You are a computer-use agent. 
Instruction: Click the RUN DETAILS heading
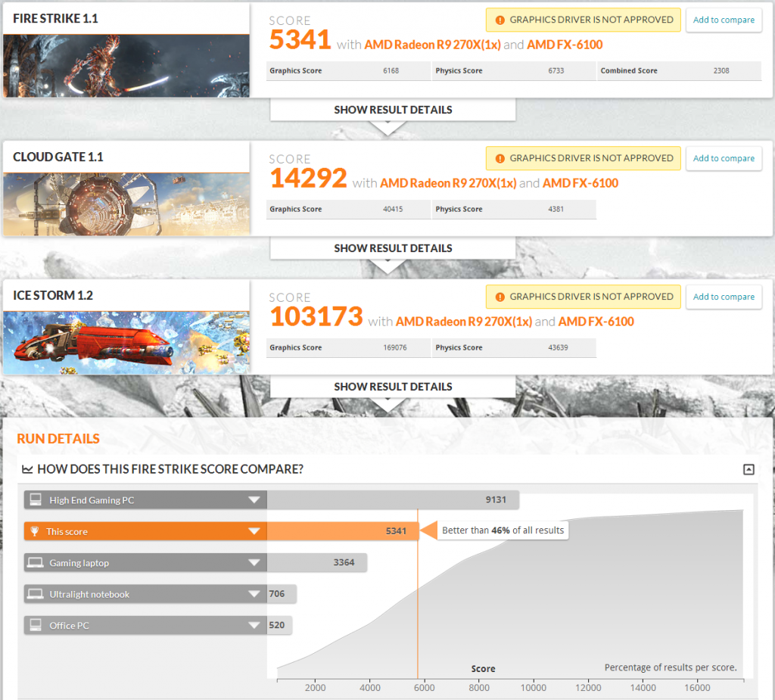coord(58,439)
